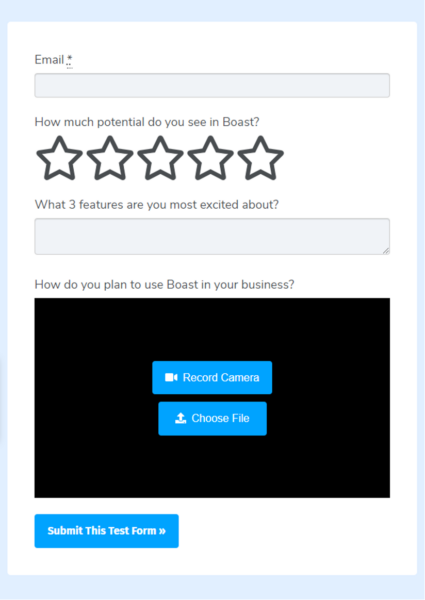Give a five-star rating
Image resolution: width=425 pixels, height=600 pixels.
(261, 158)
